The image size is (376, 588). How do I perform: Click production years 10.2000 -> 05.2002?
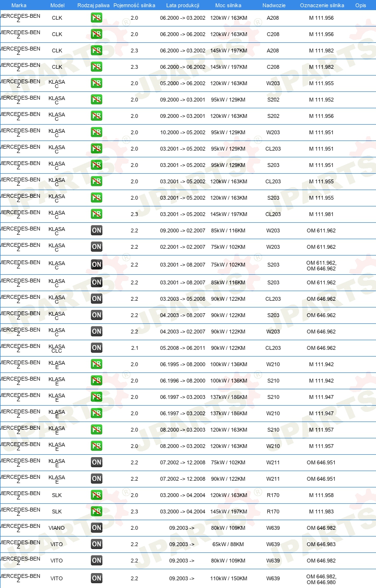click(x=183, y=132)
